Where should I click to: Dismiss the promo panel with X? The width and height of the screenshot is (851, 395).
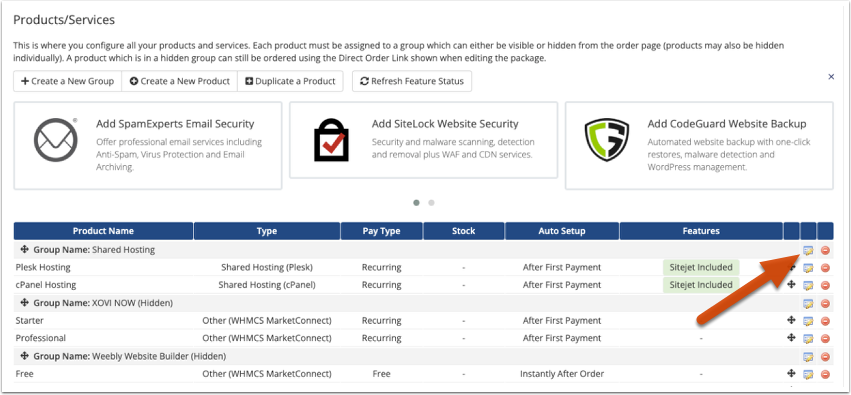click(831, 77)
